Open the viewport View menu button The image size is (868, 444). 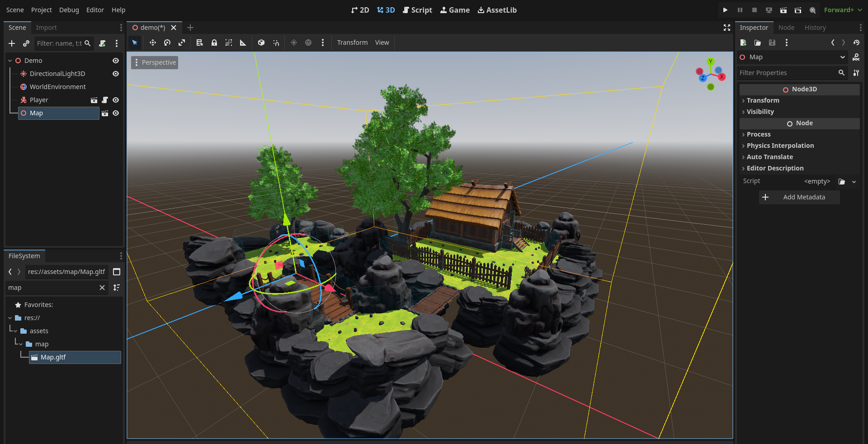(x=382, y=43)
